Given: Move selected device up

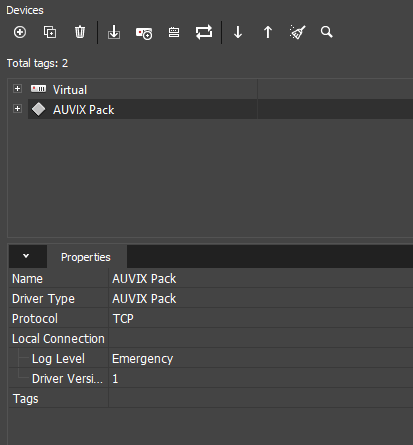Looking at the screenshot, I should 268,32.
